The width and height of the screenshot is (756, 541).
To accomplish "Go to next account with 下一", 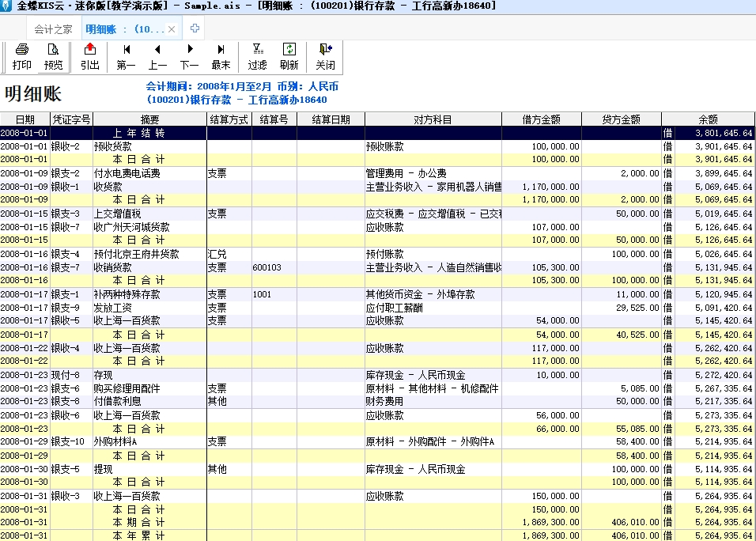I will (190, 56).
